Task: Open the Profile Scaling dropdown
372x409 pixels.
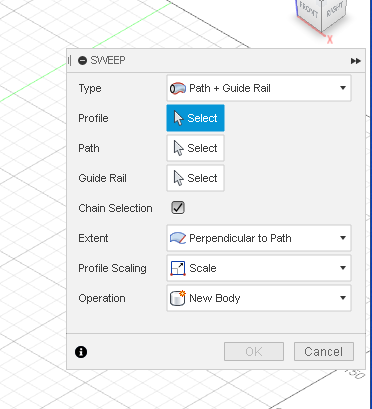Action: pos(259,268)
